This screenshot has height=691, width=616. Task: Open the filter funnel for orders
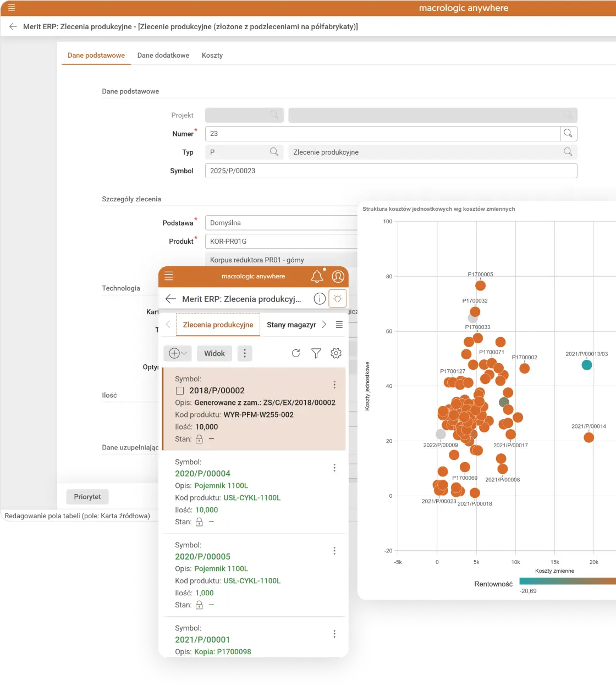click(x=316, y=353)
